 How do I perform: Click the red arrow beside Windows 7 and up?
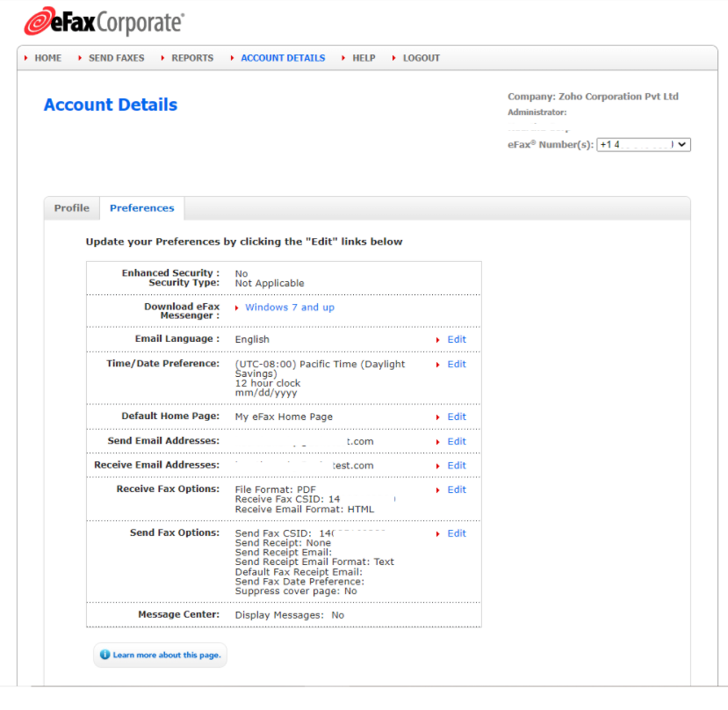(x=237, y=308)
